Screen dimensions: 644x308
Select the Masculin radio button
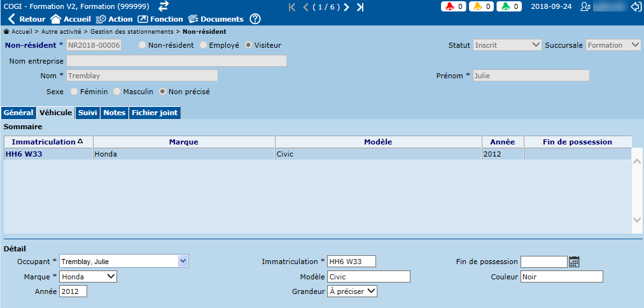click(x=116, y=92)
